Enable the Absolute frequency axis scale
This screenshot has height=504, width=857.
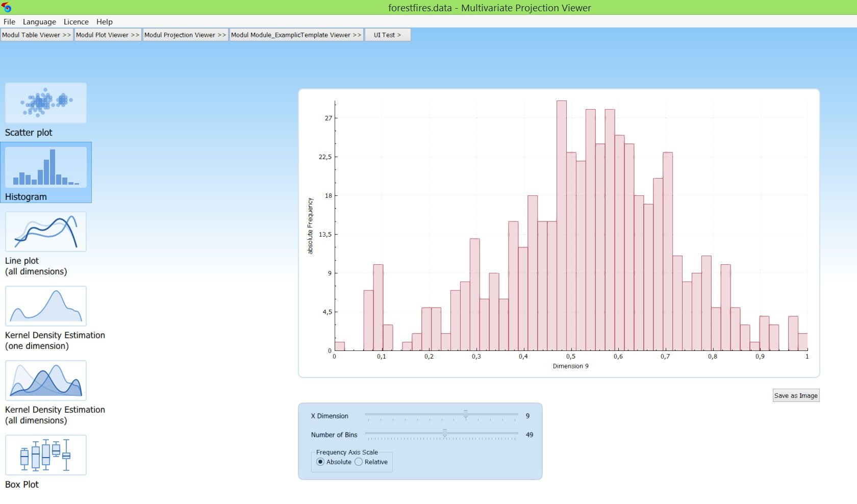[x=320, y=462]
